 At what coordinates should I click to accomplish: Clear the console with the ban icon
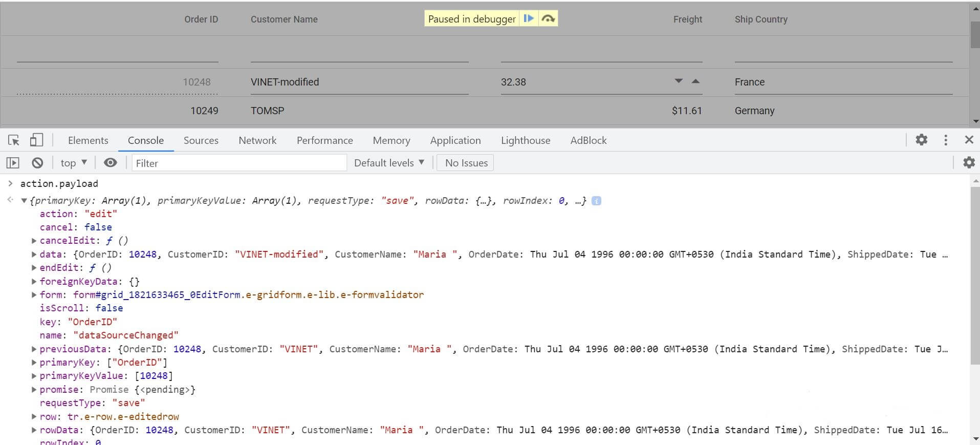pos(37,163)
